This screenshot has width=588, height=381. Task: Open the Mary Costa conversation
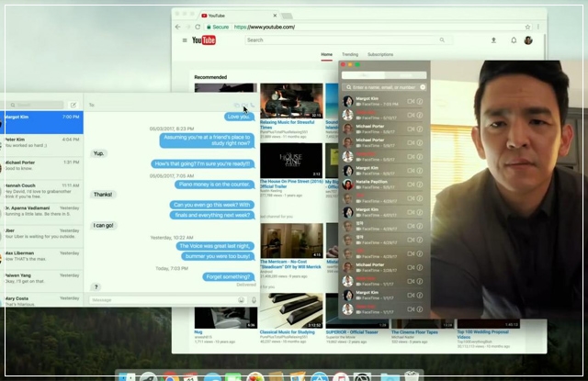click(x=41, y=300)
